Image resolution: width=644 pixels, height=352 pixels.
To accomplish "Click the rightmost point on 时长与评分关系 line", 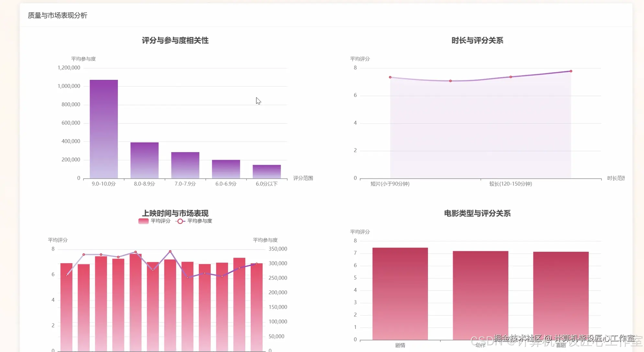I will [x=571, y=71].
